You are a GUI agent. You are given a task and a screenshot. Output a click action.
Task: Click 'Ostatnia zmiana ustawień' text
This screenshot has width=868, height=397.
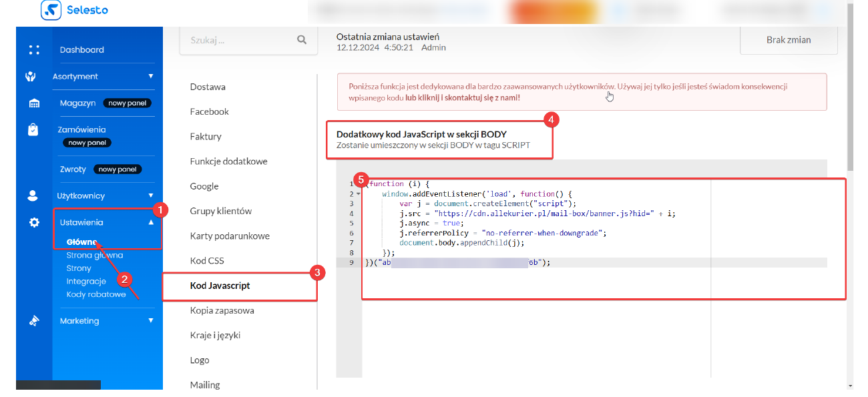point(388,37)
